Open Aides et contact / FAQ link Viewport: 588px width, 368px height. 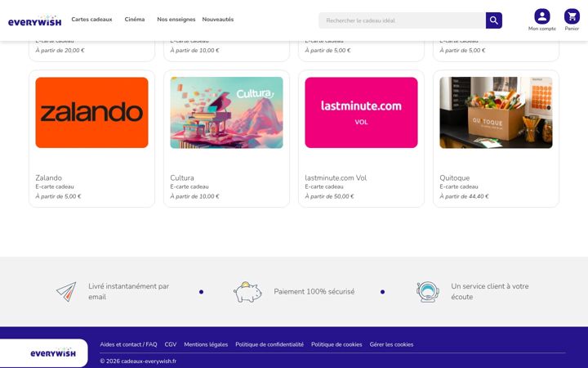(128, 344)
